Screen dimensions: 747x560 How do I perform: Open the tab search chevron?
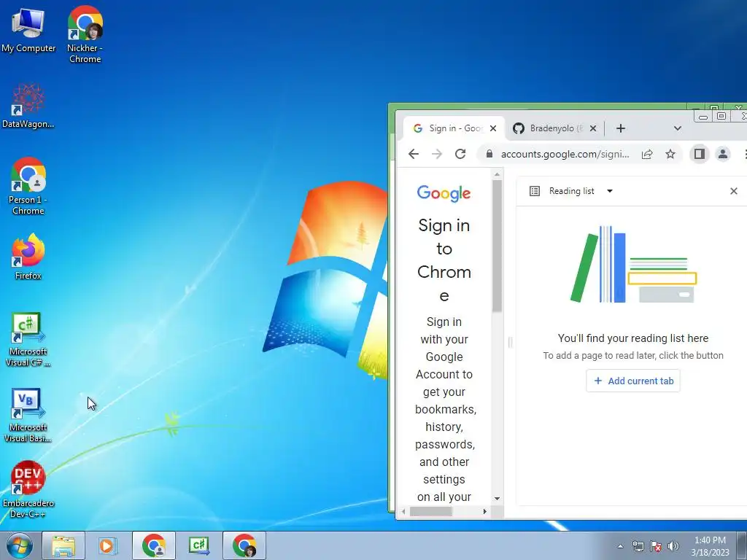coord(678,128)
